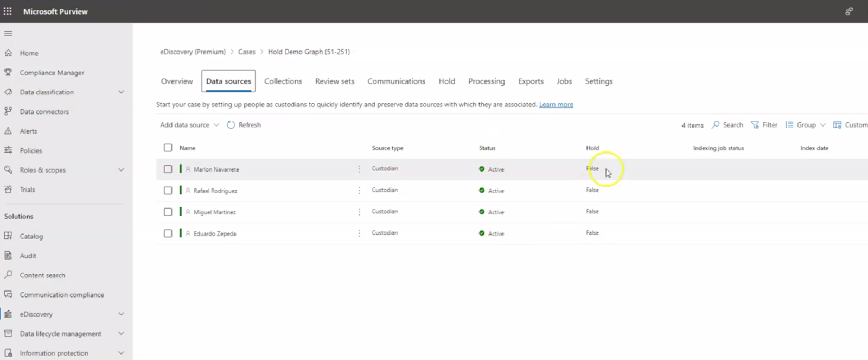Open the Add data source dropdown arrow
This screenshot has height=360, width=868.
[x=216, y=125]
